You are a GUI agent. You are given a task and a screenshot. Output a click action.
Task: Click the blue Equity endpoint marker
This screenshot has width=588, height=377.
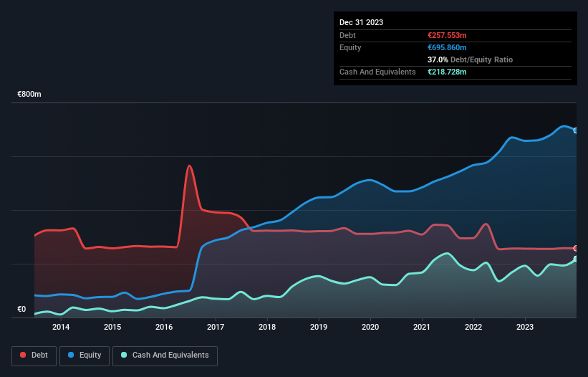point(576,130)
